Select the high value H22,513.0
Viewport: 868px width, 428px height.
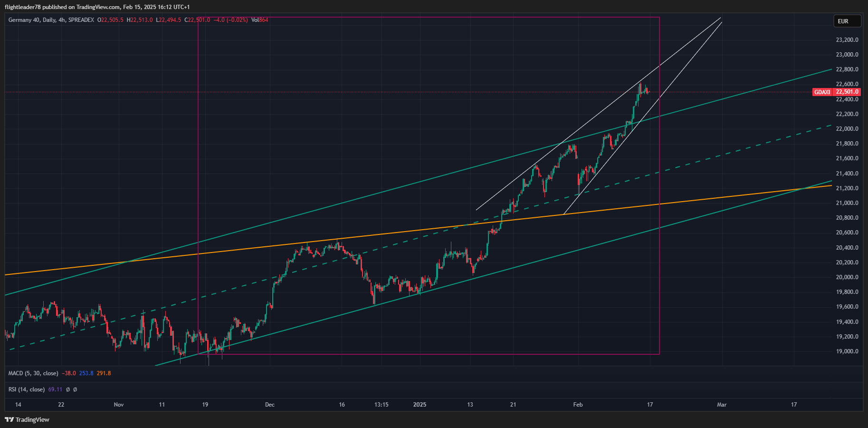pyautogui.click(x=140, y=20)
